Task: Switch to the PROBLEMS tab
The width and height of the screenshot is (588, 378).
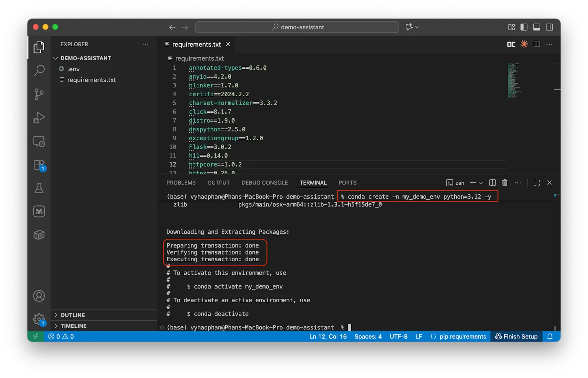Action: point(181,183)
